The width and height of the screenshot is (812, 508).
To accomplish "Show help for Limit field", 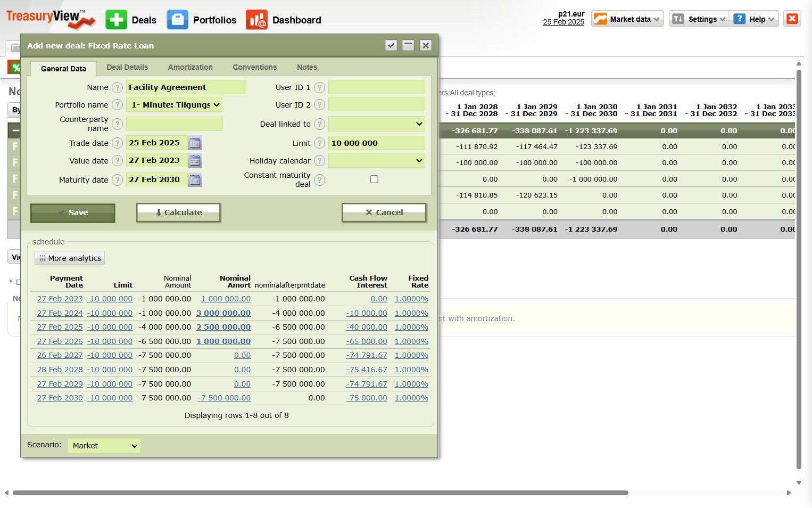I will tap(319, 143).
